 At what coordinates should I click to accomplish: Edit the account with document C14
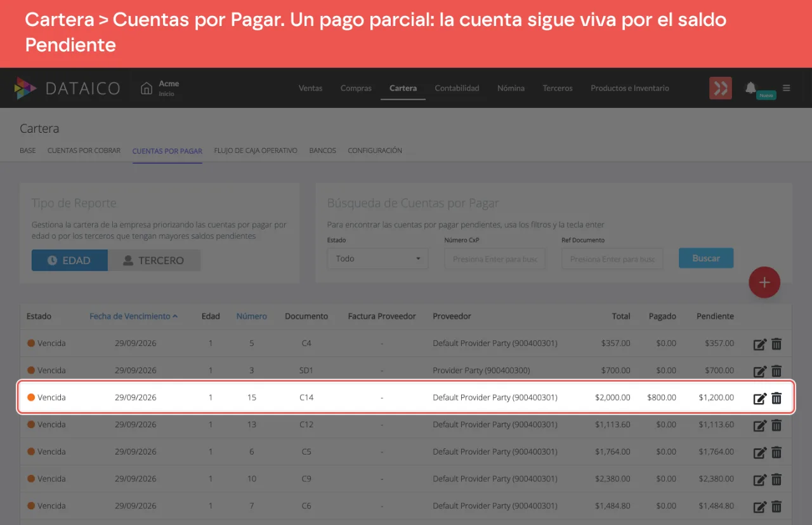(760, 399)
